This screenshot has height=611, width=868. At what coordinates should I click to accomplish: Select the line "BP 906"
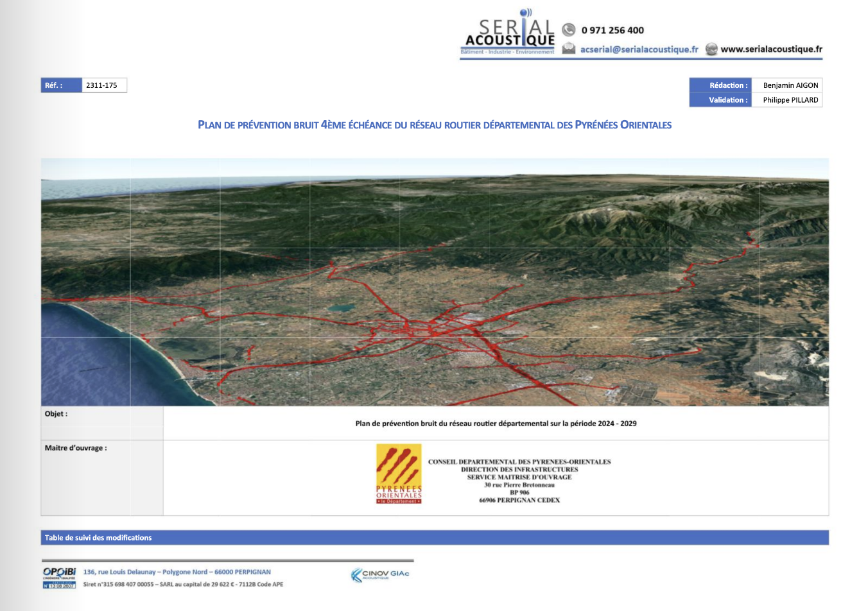(x=519, y=493)
